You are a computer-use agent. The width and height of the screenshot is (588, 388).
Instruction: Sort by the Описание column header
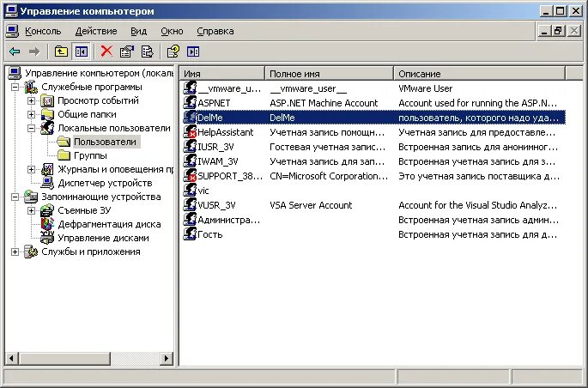(479, 74)
